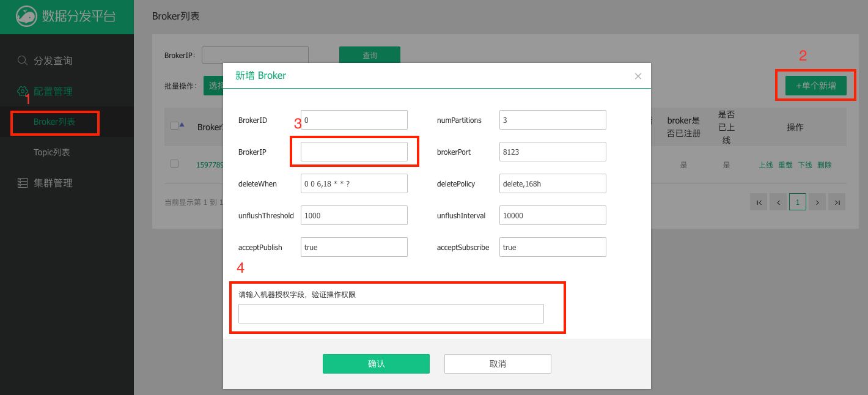Check the first broker row checkbox
The height and width of the screenshot is (395, 868).
point(174,164)
